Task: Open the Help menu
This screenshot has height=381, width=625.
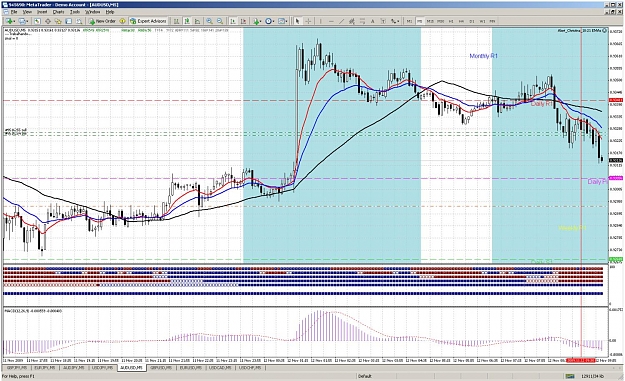Action: tap(110, 12)
